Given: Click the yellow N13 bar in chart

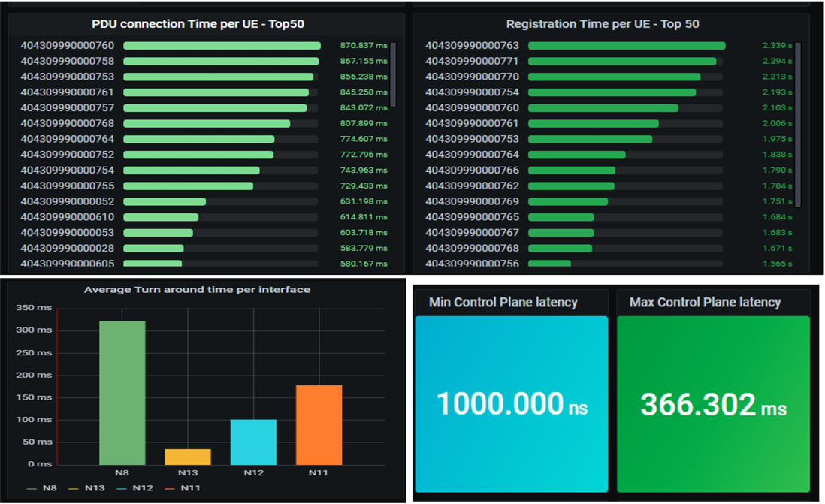Looking at the screenshot, I should tap(188, 457).
